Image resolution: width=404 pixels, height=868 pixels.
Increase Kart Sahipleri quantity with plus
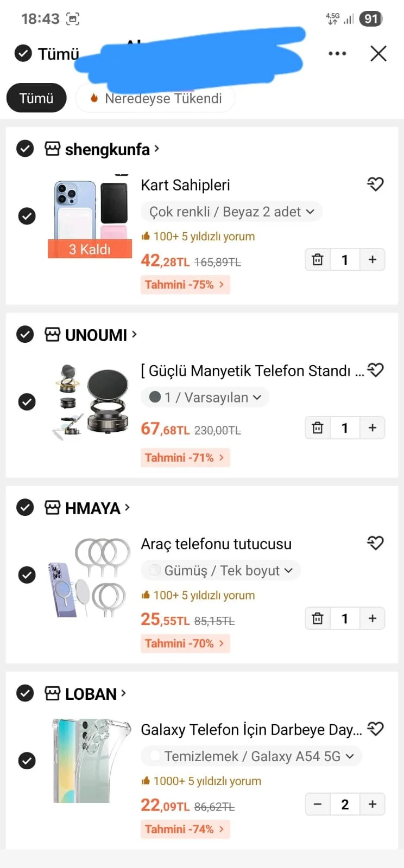point(373,260)
